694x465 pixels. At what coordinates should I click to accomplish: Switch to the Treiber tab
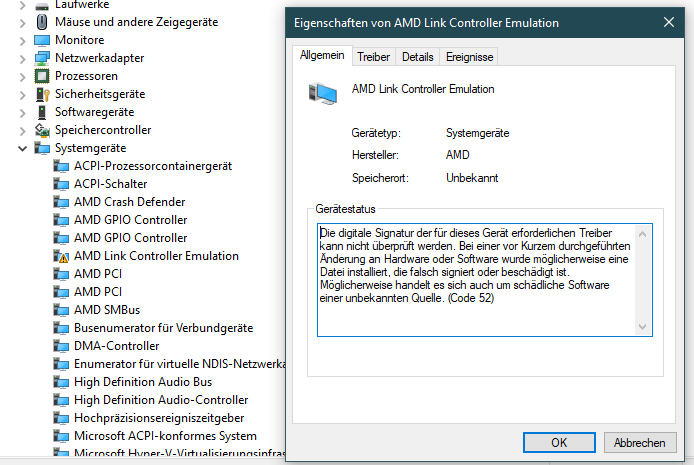click(374, 57)
